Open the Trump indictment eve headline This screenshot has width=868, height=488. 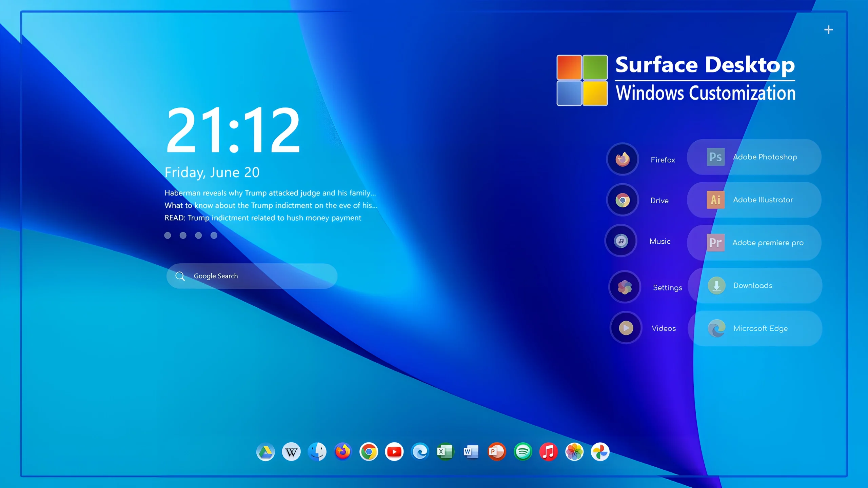(271, 205)
